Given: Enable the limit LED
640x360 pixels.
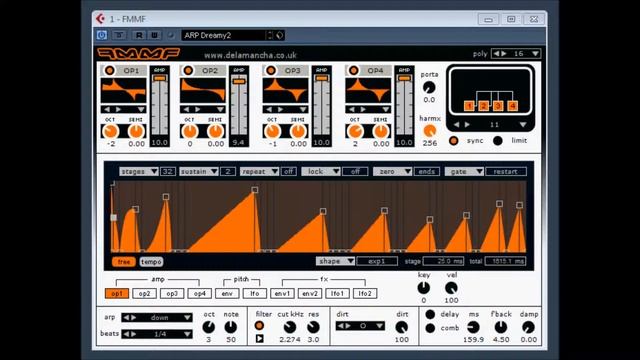Looking at the screenshot, I should pyautogui.click(x=498, y=141).
